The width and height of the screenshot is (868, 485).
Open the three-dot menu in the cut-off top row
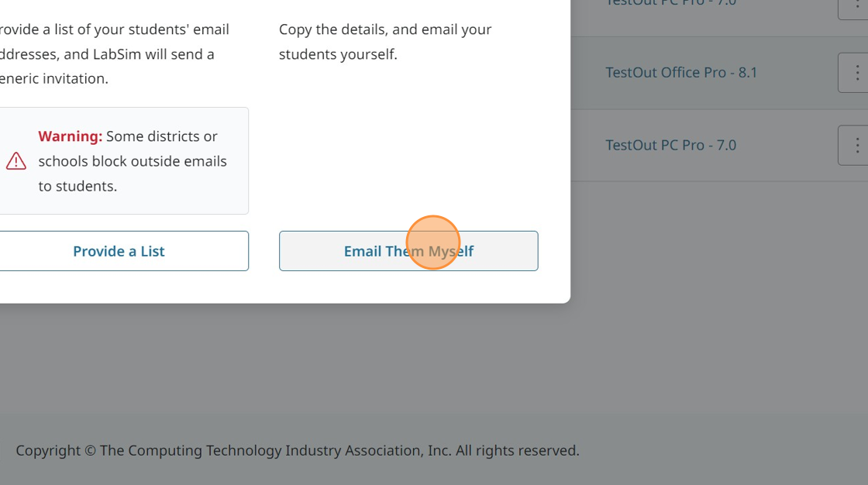pos(856,6)
